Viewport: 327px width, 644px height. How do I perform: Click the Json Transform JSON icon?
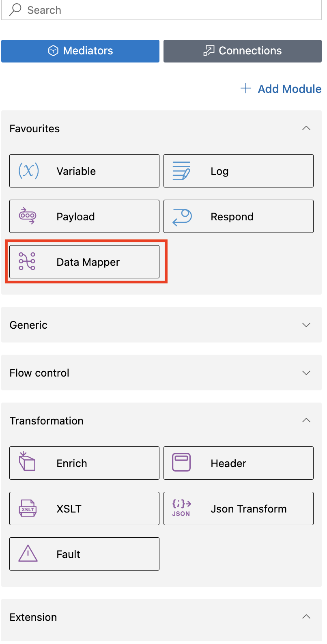181,508
